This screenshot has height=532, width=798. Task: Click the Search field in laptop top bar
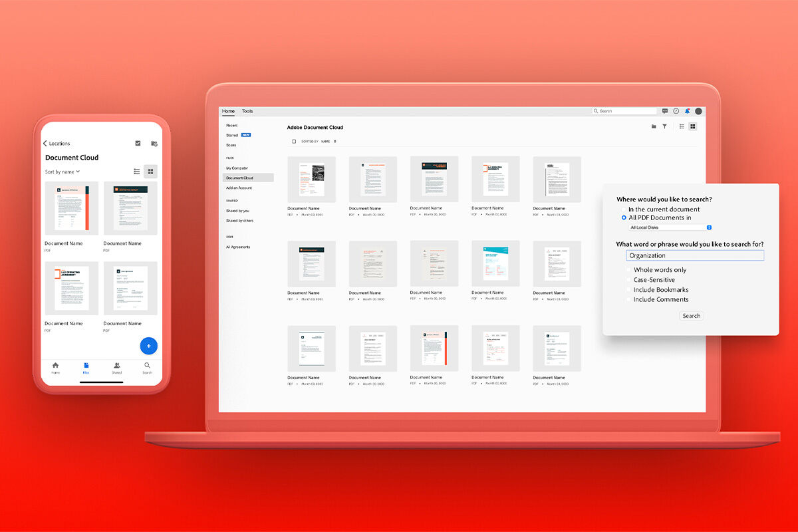tap(624, 111)
